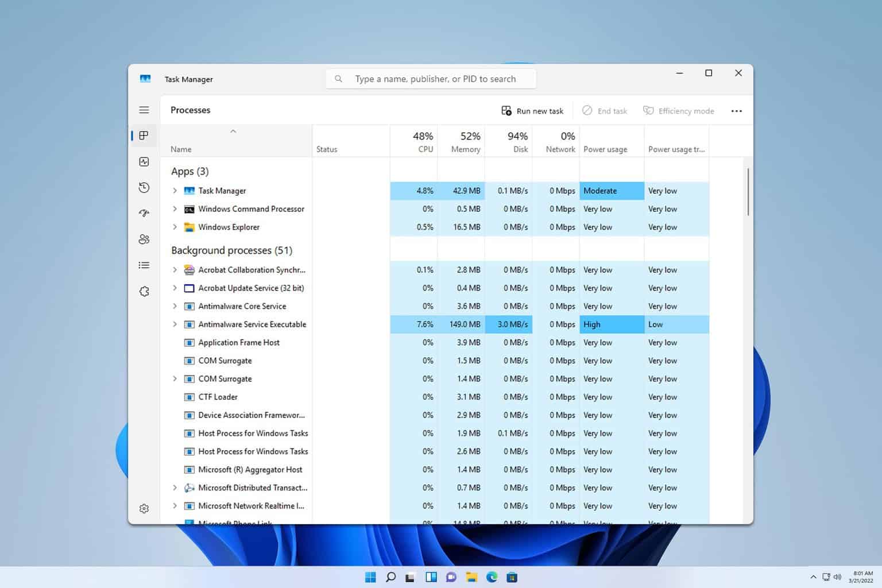Open taskbar Widgets
Viewport: 882px width, 588px height.
coord(431,577)
